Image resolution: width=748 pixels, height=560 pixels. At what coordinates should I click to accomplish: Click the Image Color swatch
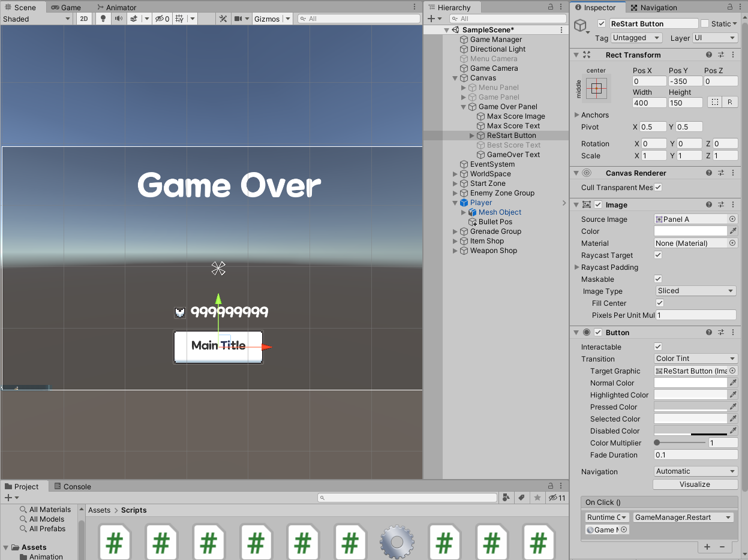(x=690, y=231)
